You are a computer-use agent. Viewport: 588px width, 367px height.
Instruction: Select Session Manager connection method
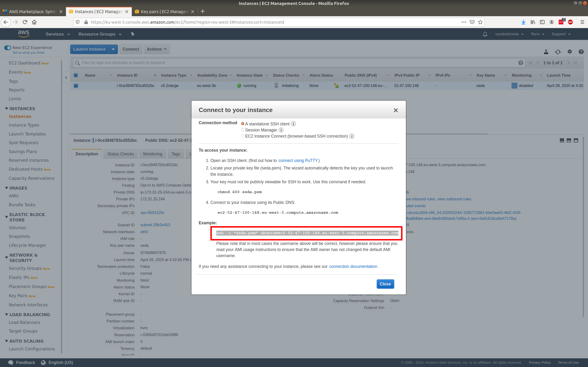(x=243, y=130)
